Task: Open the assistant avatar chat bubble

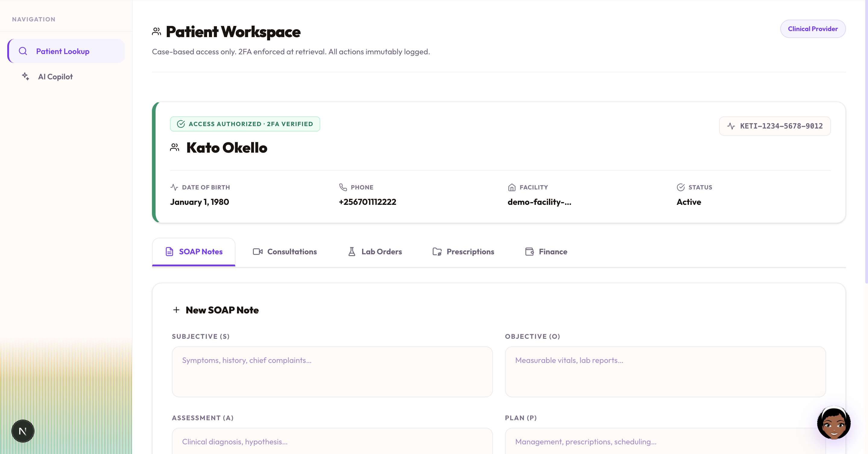Action: click(x=834, y=423)
